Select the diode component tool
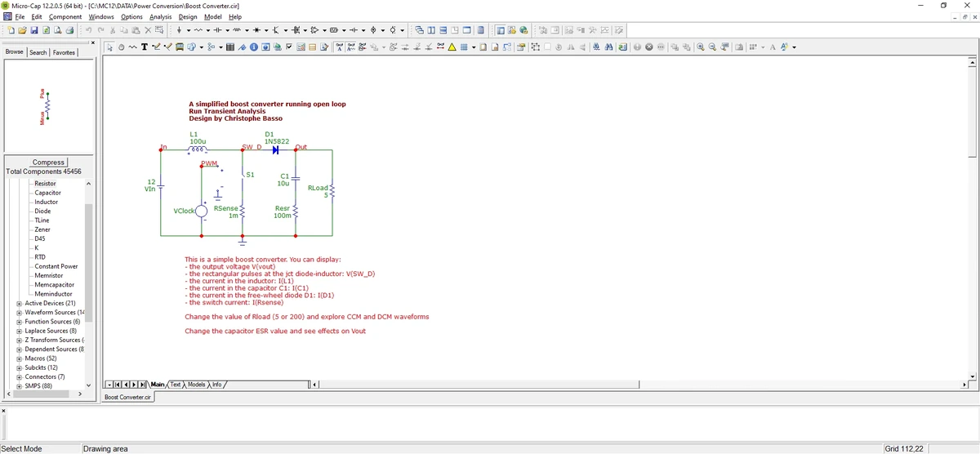 [256, 30]
